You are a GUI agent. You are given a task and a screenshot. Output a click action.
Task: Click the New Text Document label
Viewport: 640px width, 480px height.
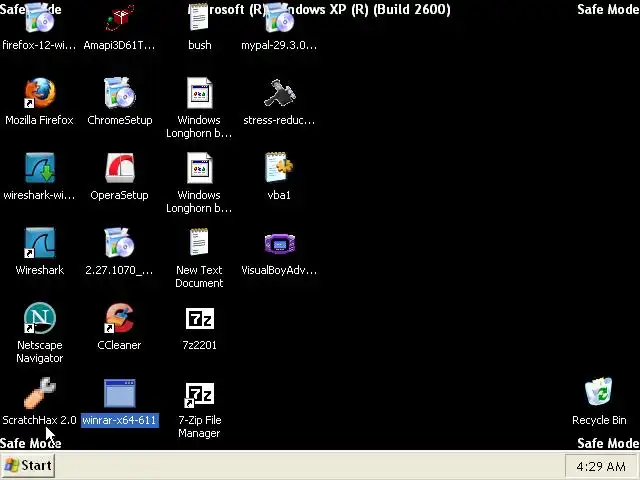[199, 276]
